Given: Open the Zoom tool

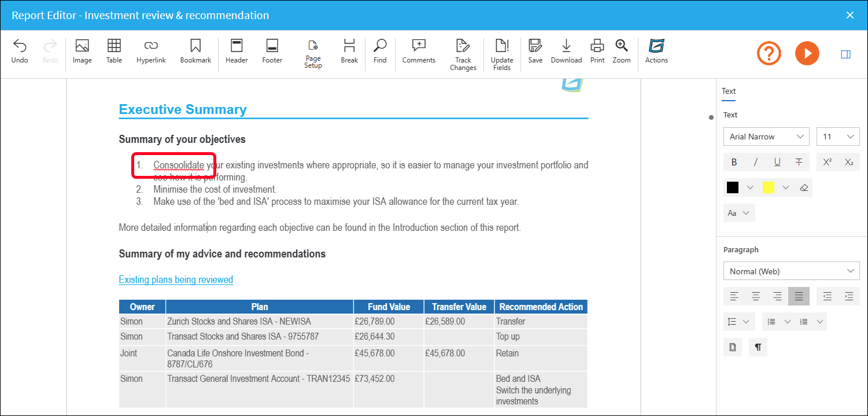Looking at the screenshot, I should point(622,51).
